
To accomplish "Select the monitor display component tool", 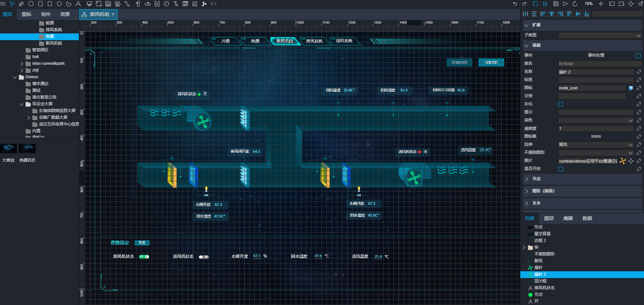I will [x=89, y=4].
